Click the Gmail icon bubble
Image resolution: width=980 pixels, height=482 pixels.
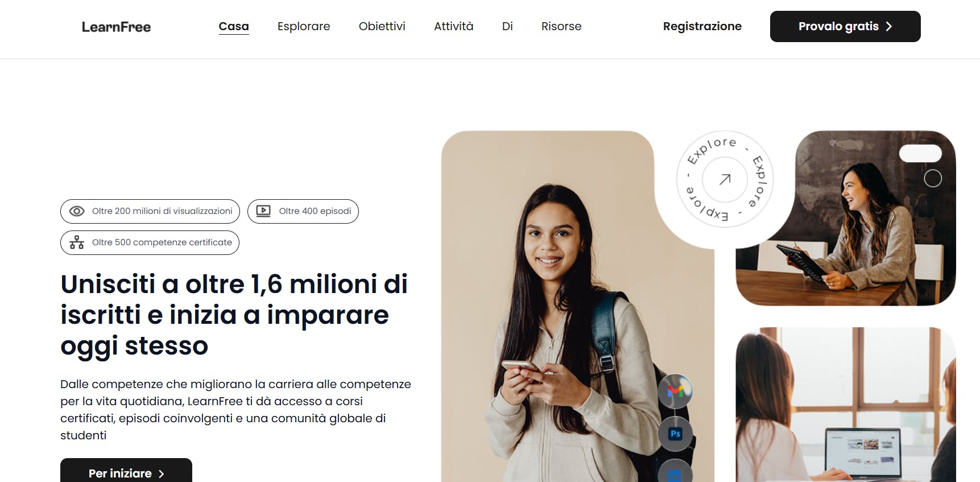click(x=675, y=391)
